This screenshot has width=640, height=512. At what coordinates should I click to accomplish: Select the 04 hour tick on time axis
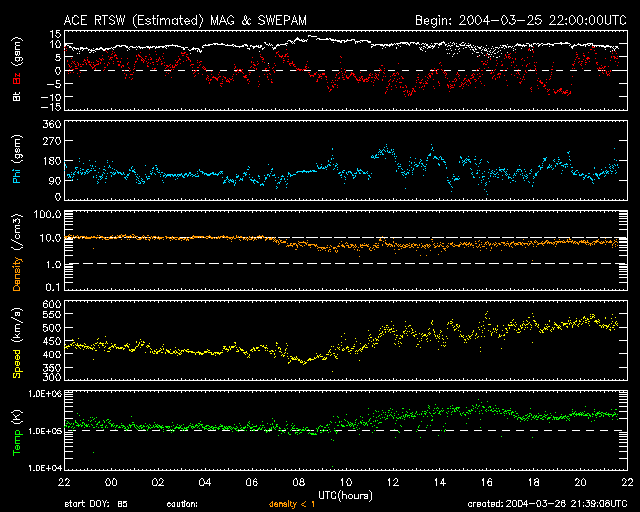205,482
